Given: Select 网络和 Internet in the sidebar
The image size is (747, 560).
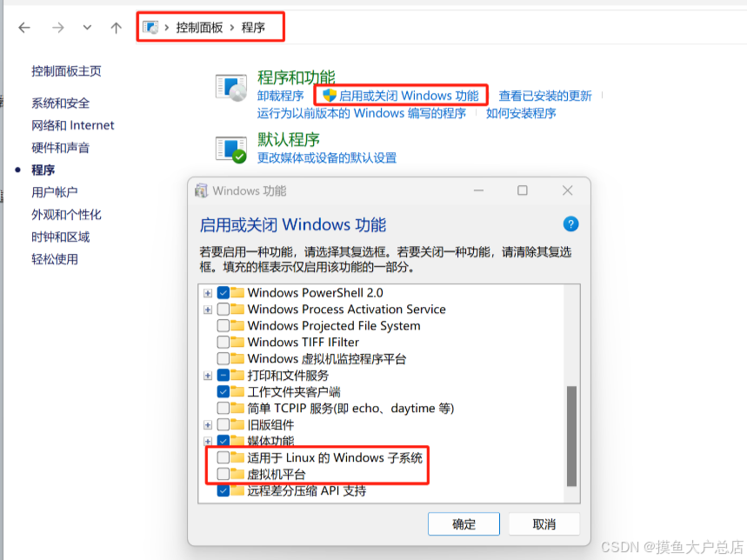Looking at the screenshot, I should pos(73,125).
